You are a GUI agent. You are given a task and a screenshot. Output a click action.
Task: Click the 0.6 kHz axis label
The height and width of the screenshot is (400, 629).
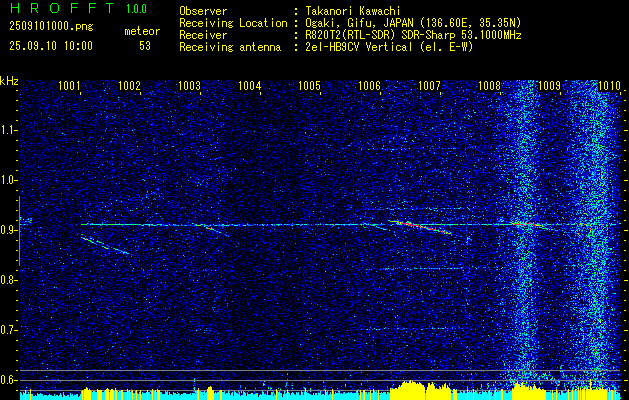pos(7,380)
